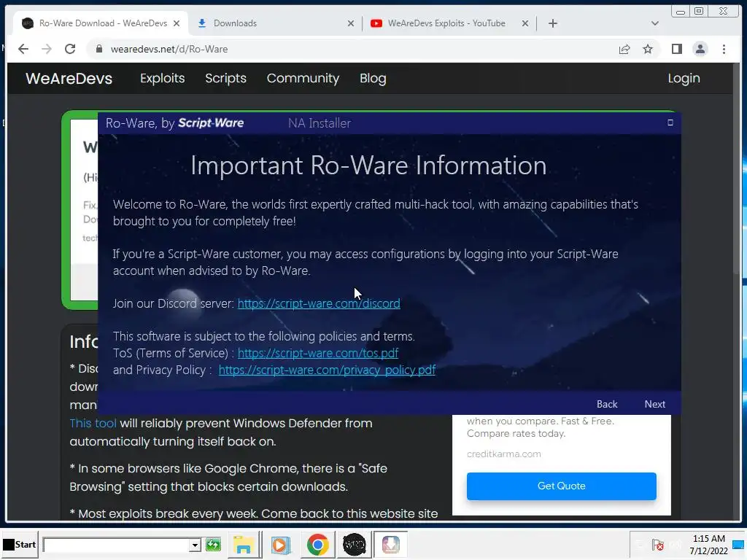Open the creditkarma.com ad link

tap(503, 454)
